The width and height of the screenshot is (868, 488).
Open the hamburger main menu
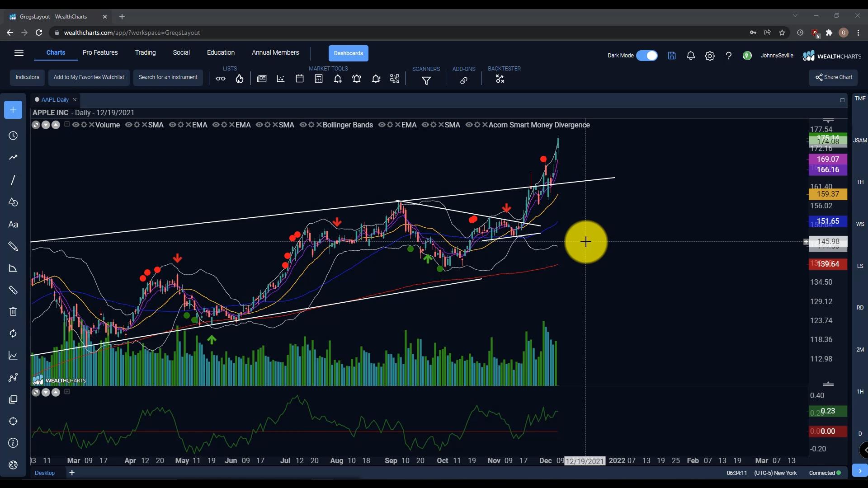coord(19,53)
